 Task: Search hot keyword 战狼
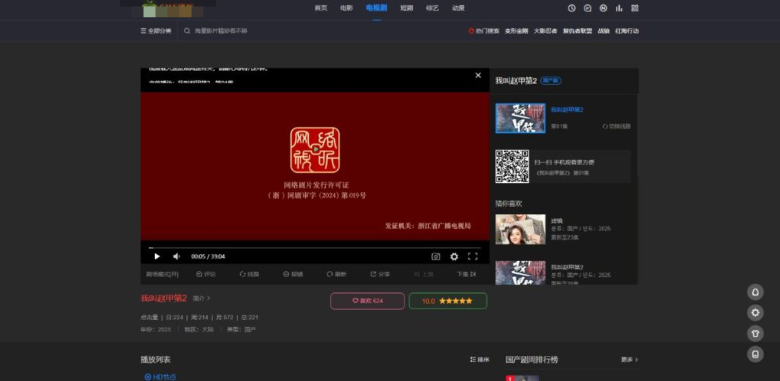click(x=603, y=31)
